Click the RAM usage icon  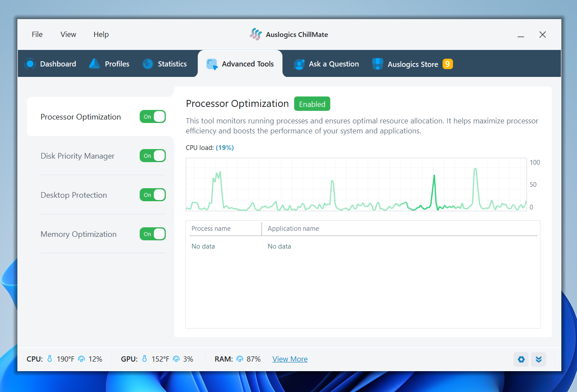click(240, 359)
